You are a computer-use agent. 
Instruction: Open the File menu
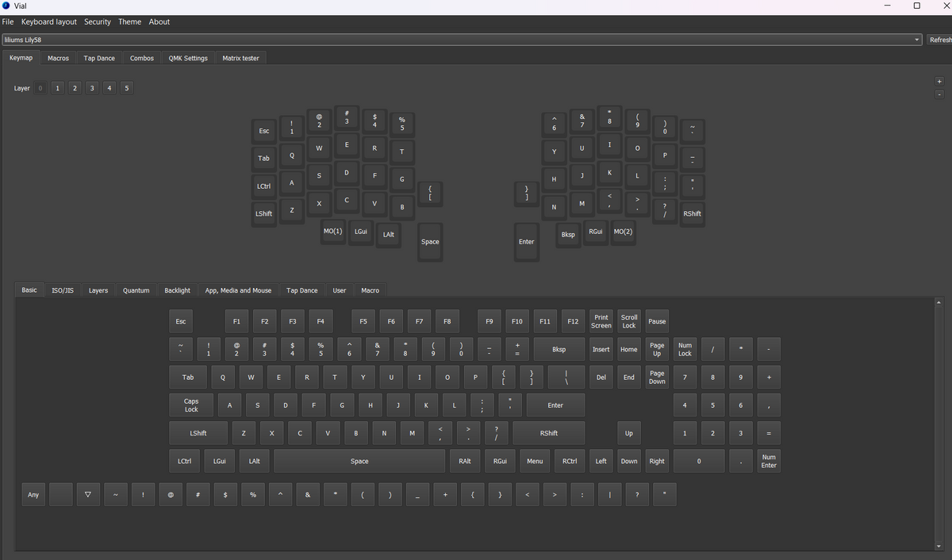pyautogui.click(x=8, y=22)
